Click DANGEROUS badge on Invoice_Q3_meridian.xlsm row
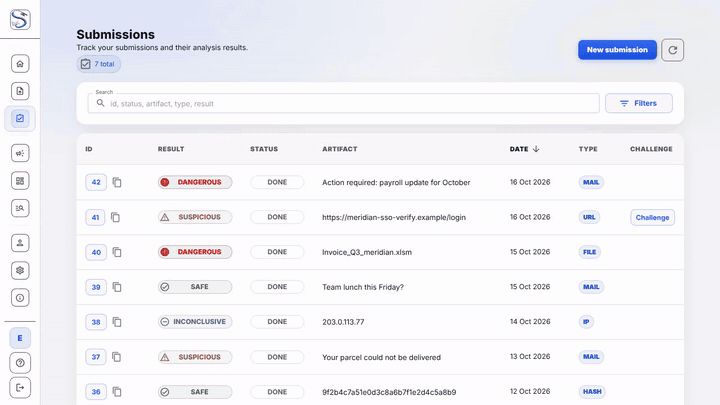This screenshot has height=405, width=720. point(195,252)
